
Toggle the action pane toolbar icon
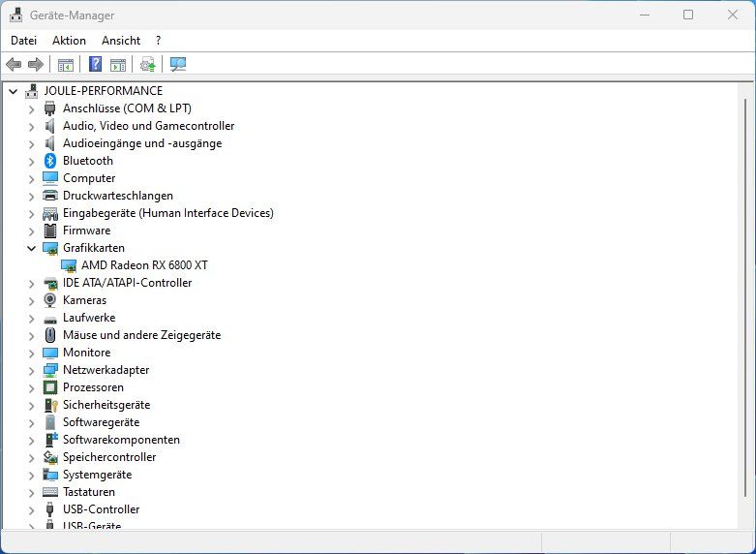tap(118, 64)
